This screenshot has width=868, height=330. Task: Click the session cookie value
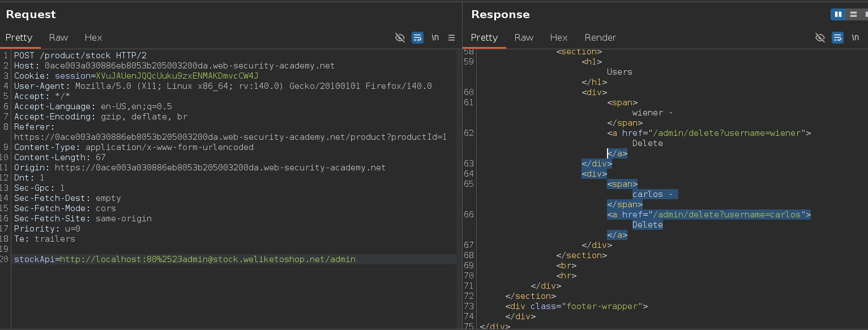[177, 76]
